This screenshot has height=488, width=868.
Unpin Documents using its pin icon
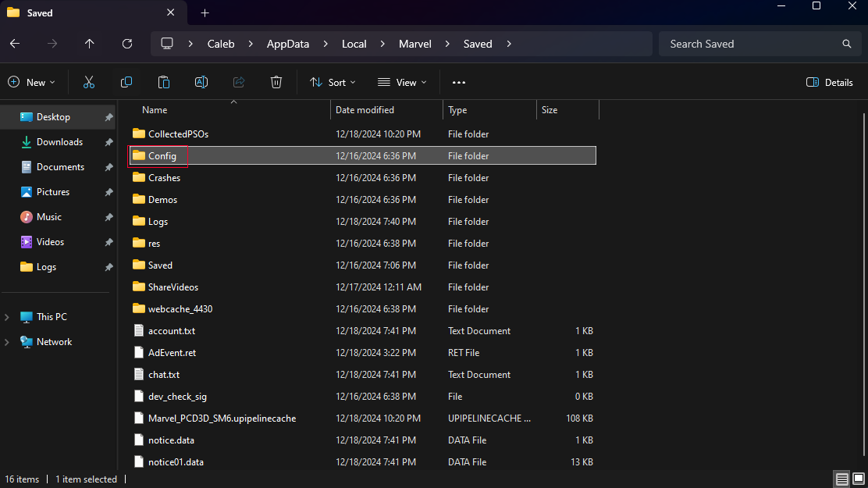click(108, 167)
